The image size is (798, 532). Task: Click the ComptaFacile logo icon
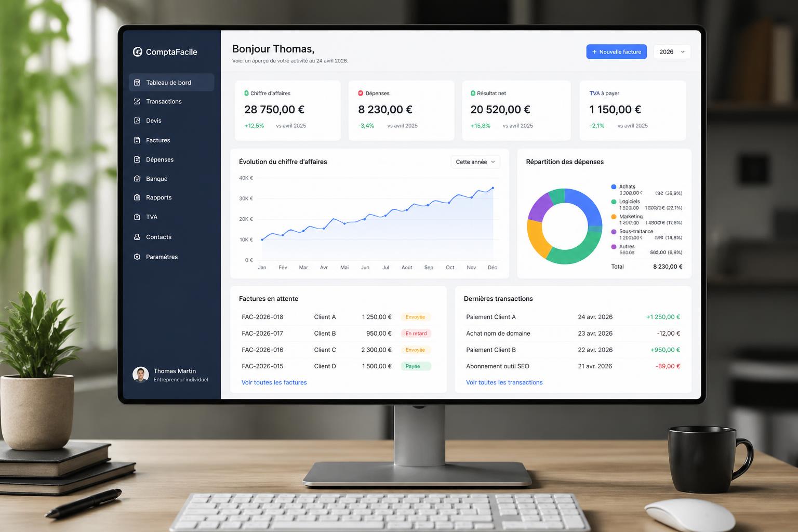point(138,51)
